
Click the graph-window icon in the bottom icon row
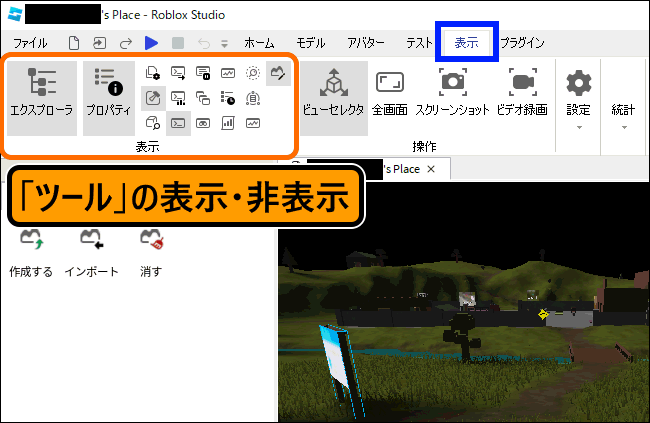pos(253,123)
